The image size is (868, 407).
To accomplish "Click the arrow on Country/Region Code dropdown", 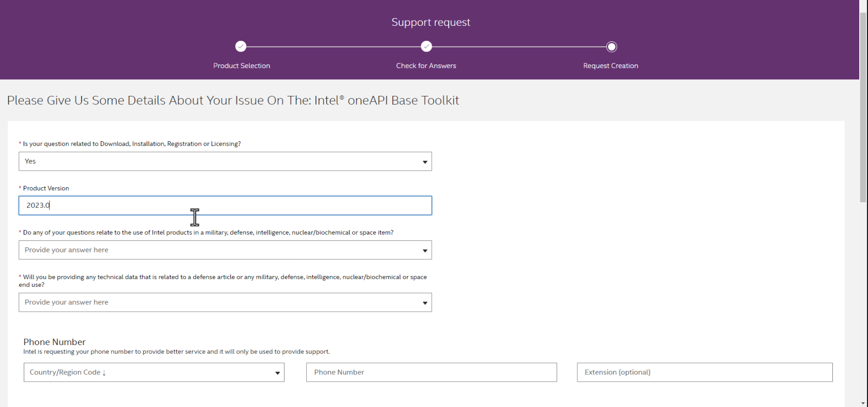I will (277, 373).
